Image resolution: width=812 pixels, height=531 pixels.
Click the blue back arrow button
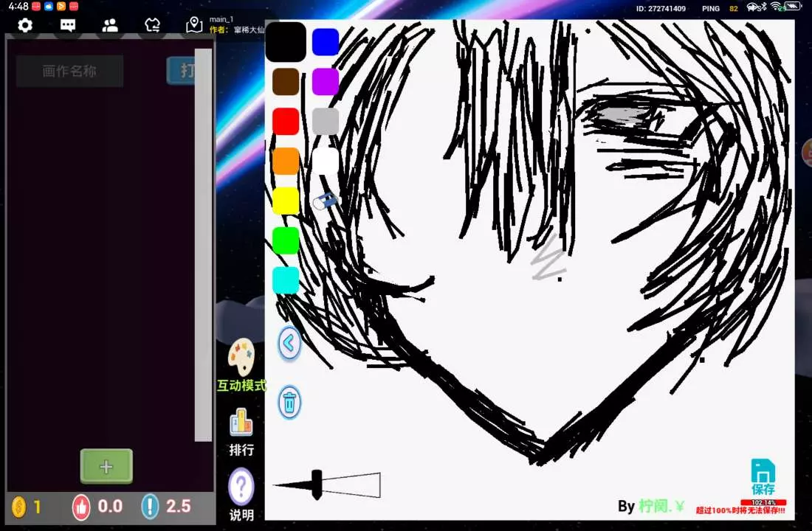[289, 344]
